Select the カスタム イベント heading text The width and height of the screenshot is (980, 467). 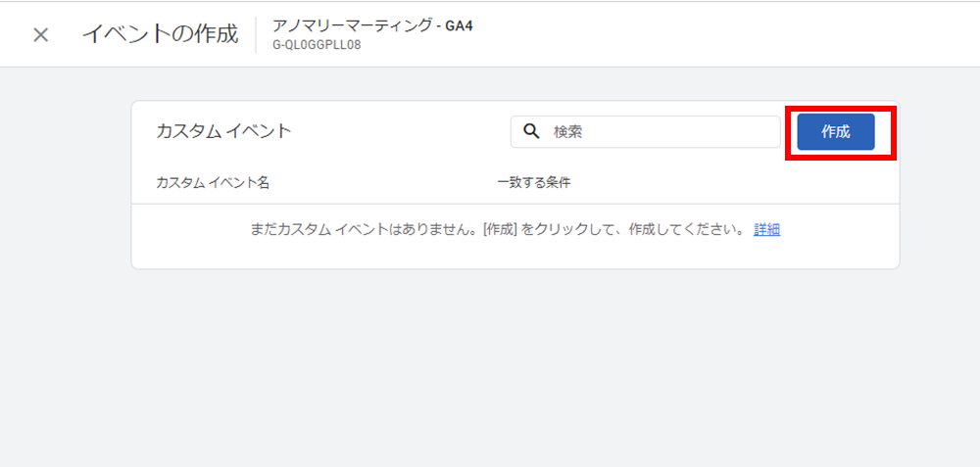click(x=223, y=130)
